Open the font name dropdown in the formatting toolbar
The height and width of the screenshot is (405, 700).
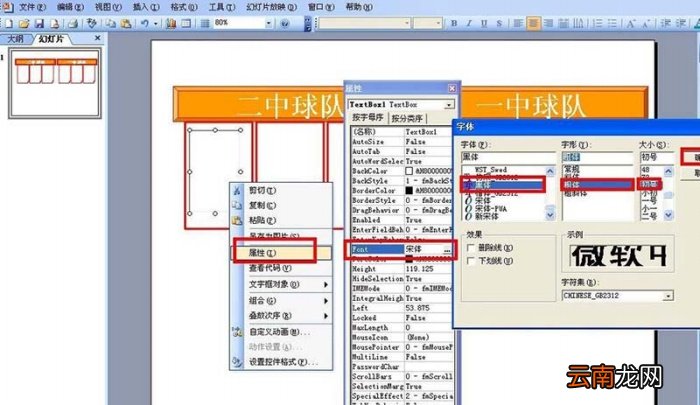coord(407,23)
